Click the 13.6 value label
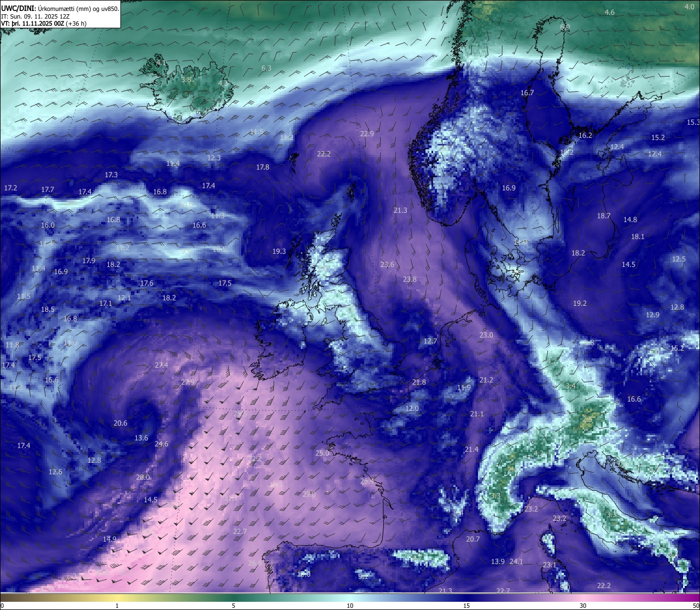 click(x=141, y=438)
